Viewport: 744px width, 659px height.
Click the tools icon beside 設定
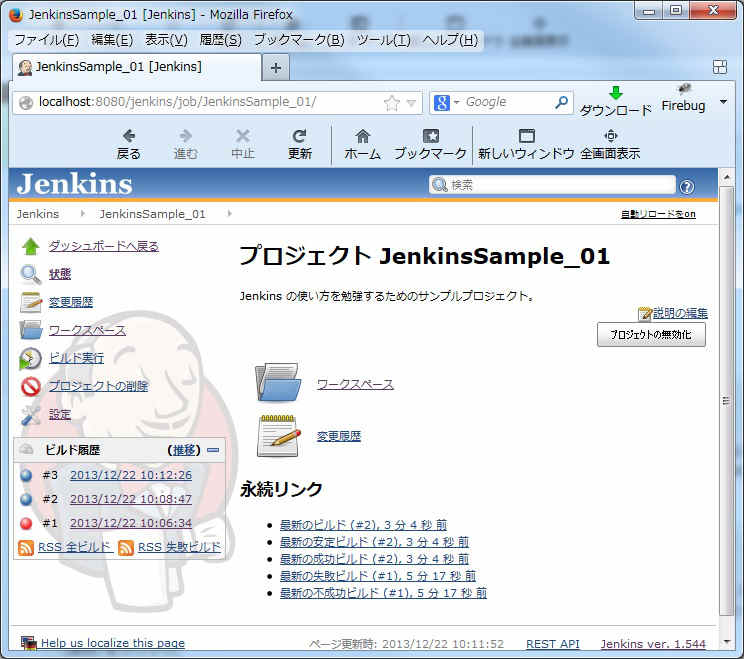pyautogui.click(x=31, y=415)
